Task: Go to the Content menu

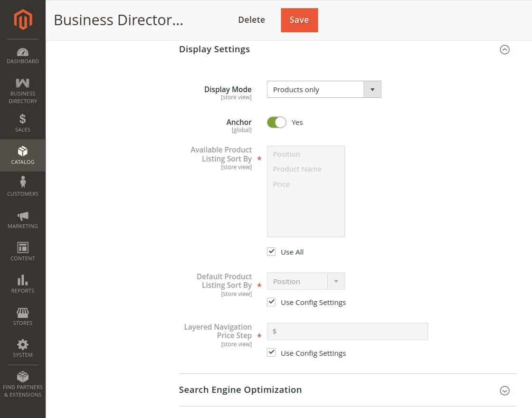Action: pyautogui.click(x=23, y=251)
